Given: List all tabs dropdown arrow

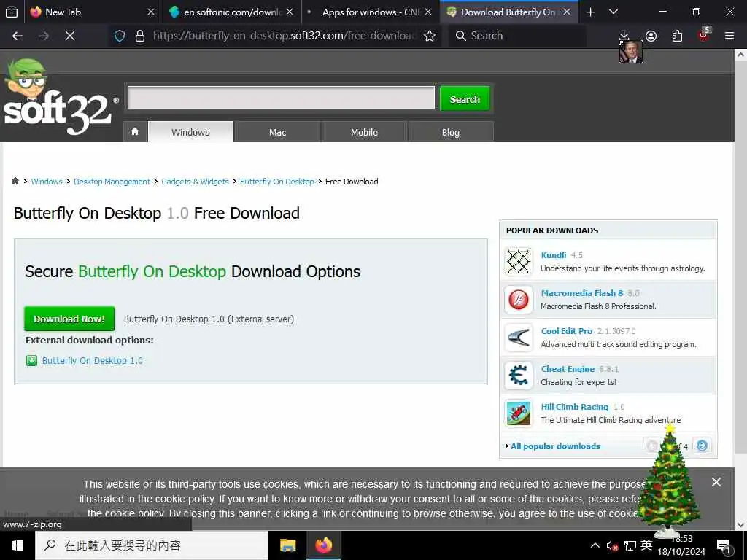Looking at the screenshot, I should coord(614,12).
